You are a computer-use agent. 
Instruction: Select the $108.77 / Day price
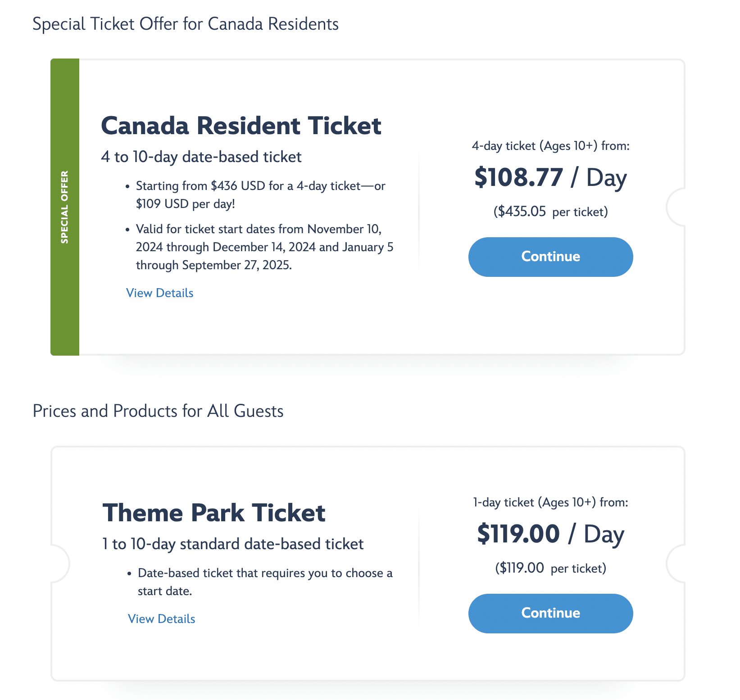[x=550, y=177]
